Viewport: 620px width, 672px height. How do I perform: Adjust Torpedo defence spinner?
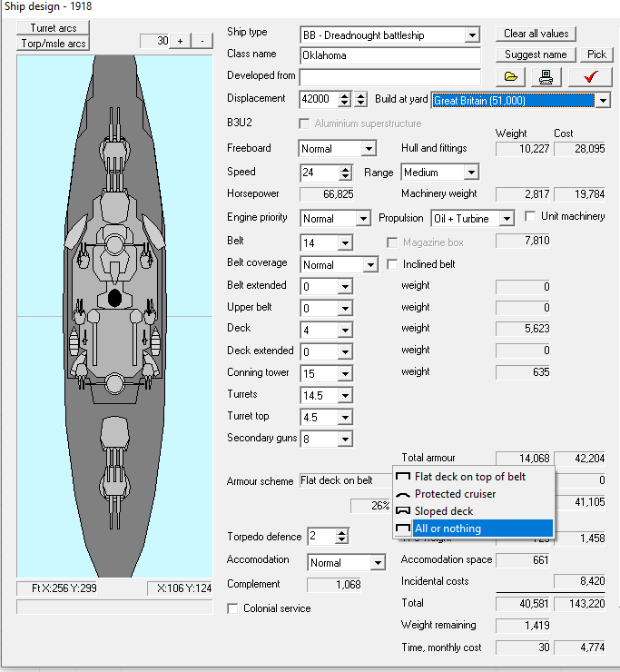342,536
